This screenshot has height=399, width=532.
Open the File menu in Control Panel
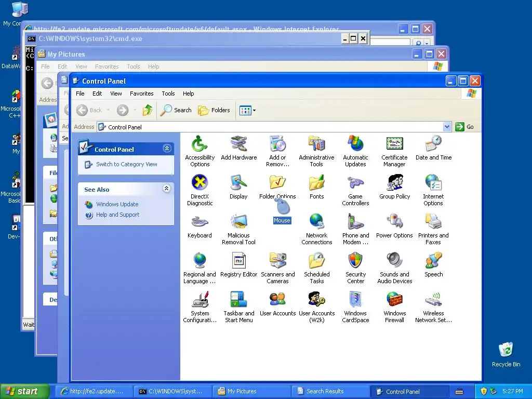click(80, 94)
